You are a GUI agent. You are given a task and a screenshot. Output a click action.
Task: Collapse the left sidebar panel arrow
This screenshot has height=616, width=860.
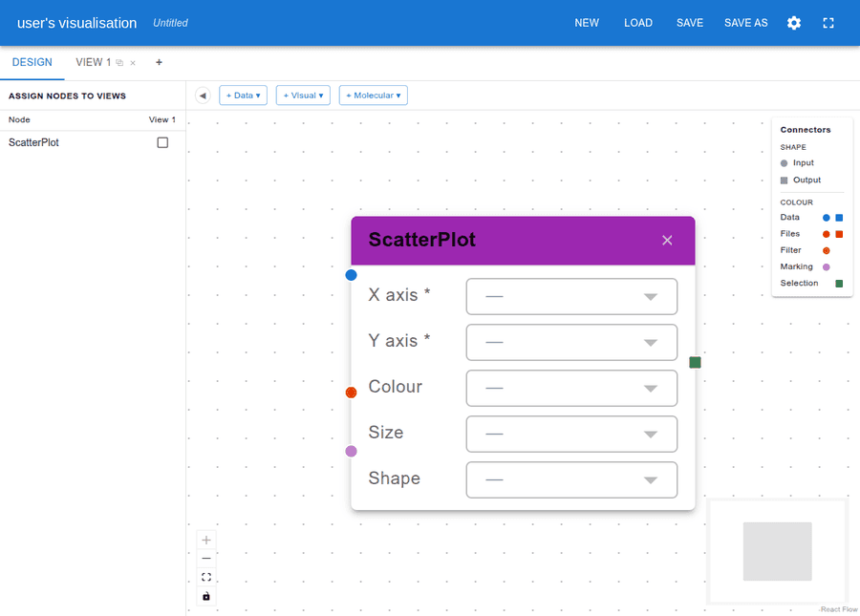[203, 96]
